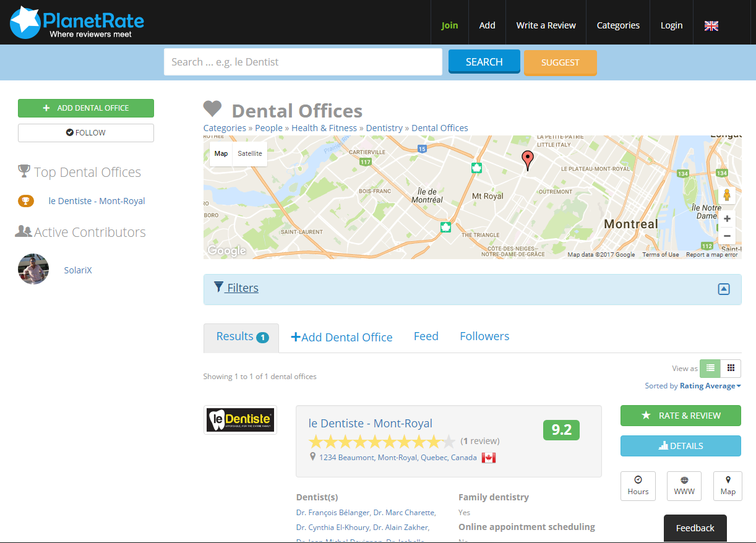Screen dimensions: 756x543
Task: Click Categories breadcrumb link
Action: point(225,128)
